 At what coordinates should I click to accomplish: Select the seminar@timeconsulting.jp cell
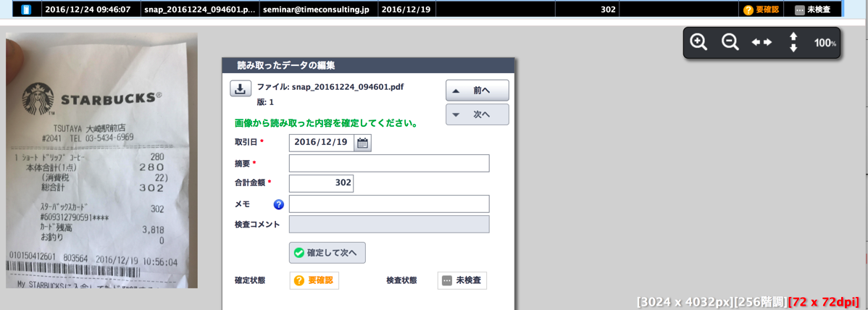tap(318, 9)
